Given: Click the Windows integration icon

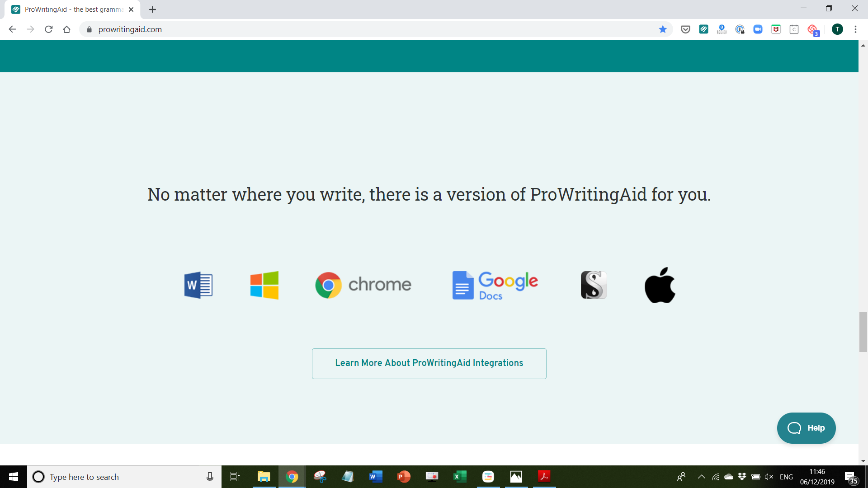Looking at the screenshot, I should 264,285.
